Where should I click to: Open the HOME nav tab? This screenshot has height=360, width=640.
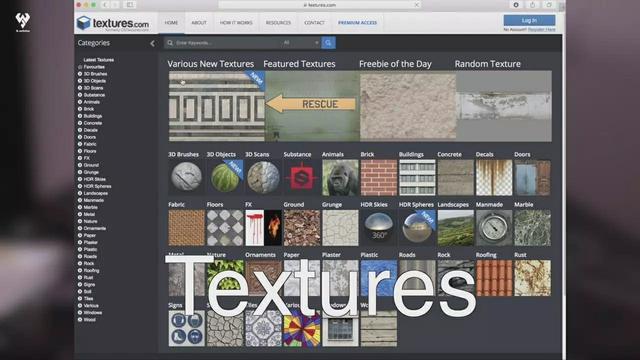(x=171, y=23)
